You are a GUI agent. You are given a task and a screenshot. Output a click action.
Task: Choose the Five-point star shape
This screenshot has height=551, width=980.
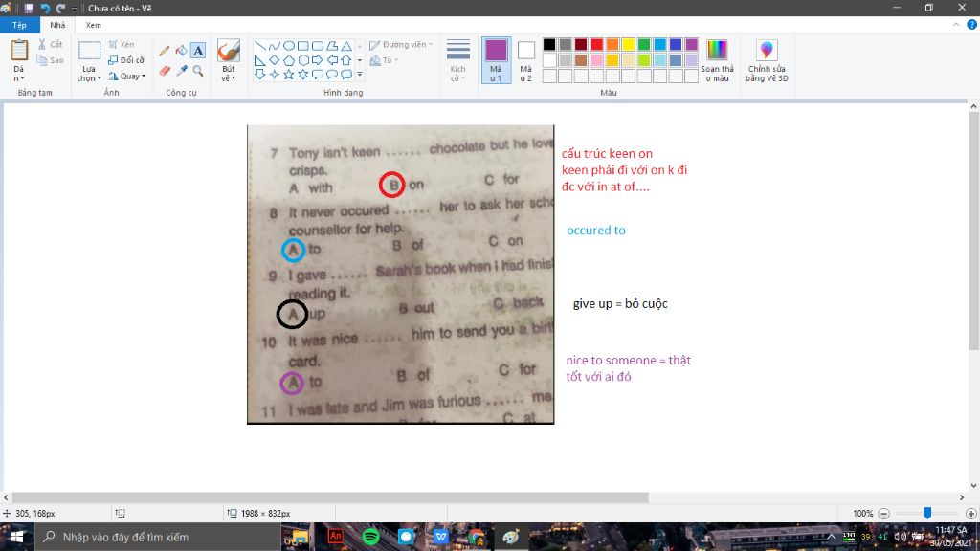(x=289, y=75)
